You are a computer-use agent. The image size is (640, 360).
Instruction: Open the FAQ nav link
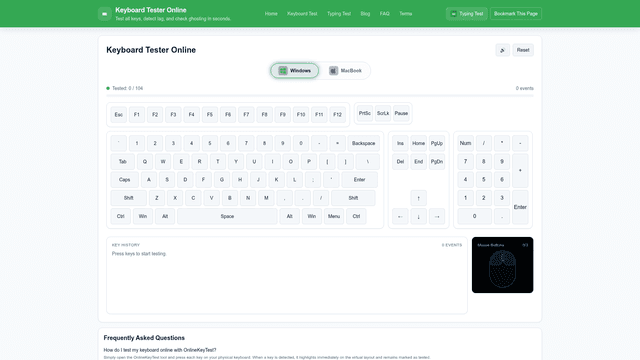384,14
